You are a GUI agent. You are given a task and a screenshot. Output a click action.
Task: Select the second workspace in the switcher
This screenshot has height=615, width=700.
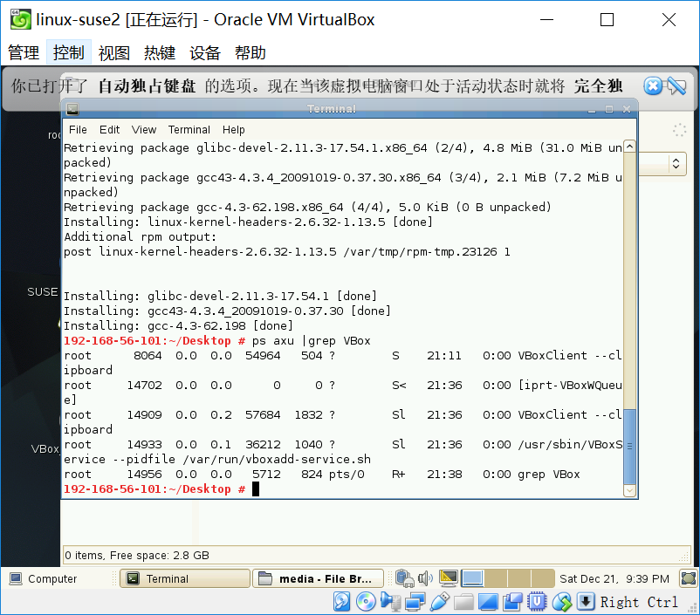point(496,578)
